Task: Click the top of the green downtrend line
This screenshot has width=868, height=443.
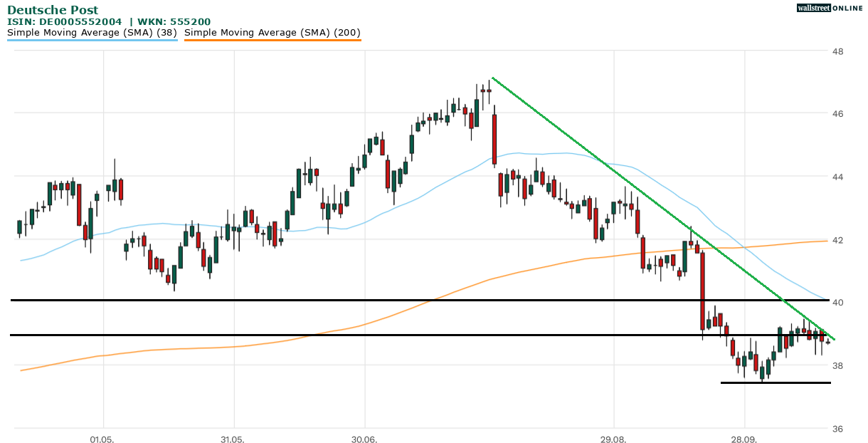Action: [x=493, y=79]
